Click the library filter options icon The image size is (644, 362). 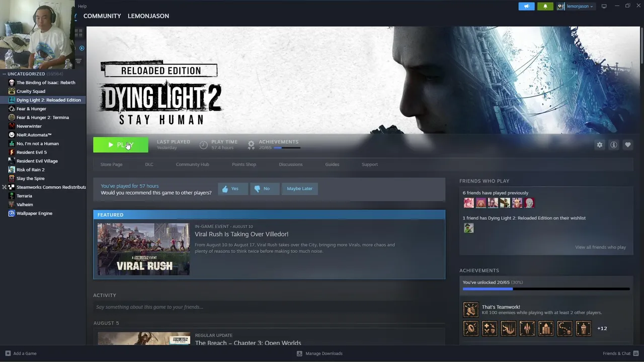click(78, 61)
